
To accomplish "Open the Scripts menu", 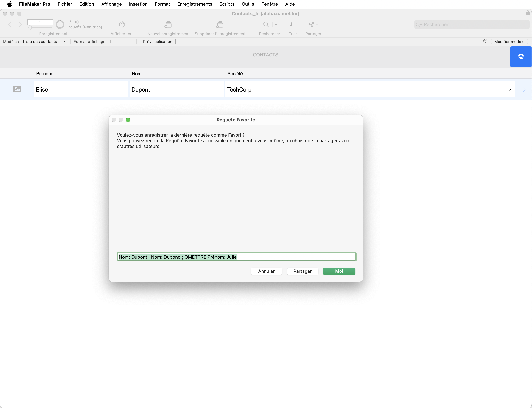I will tap(227, 4).
